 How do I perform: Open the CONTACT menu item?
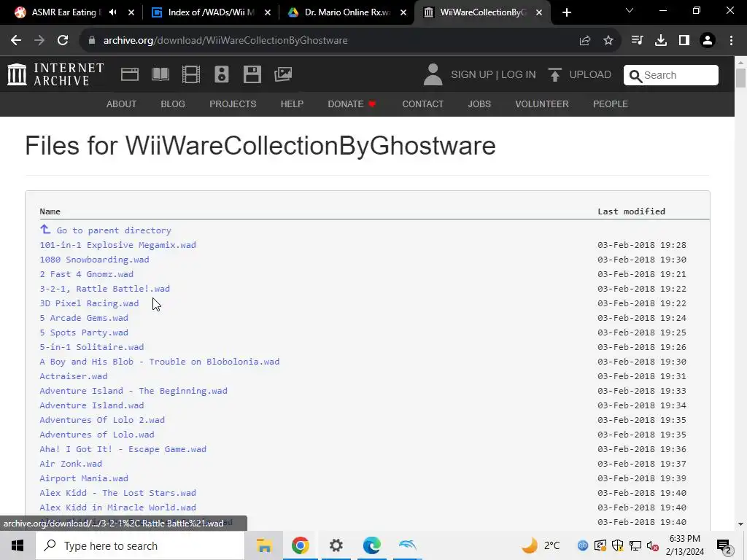[x=423, y=104]
